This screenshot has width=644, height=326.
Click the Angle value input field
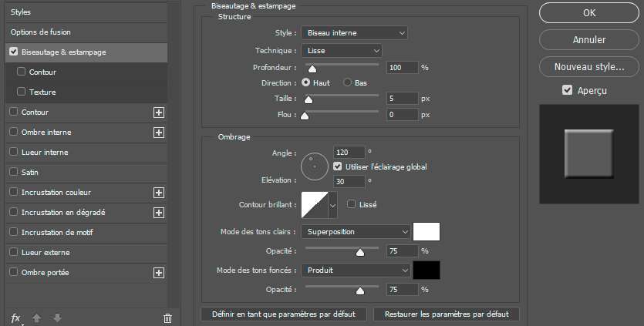pyautogui.click(x=349, y=152)
